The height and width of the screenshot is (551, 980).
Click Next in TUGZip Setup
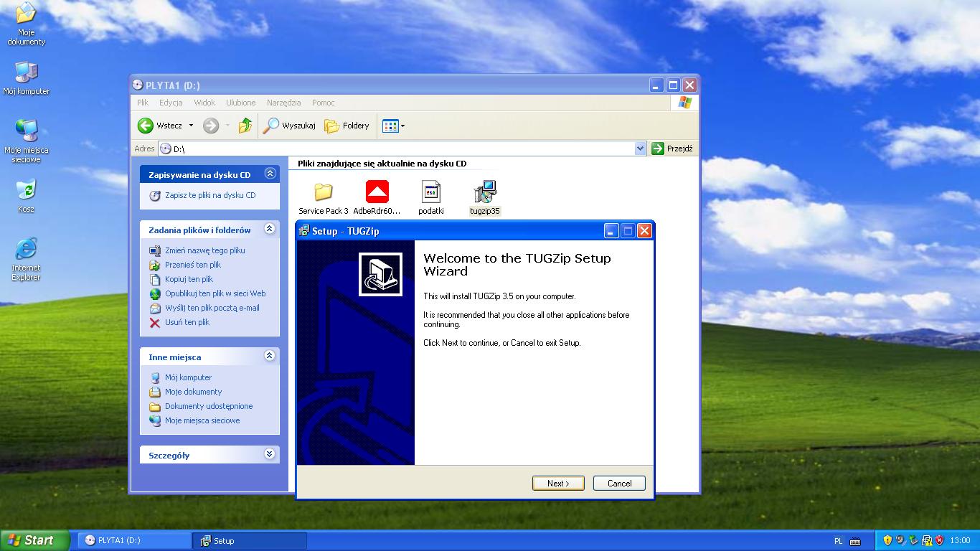point(558,484)
